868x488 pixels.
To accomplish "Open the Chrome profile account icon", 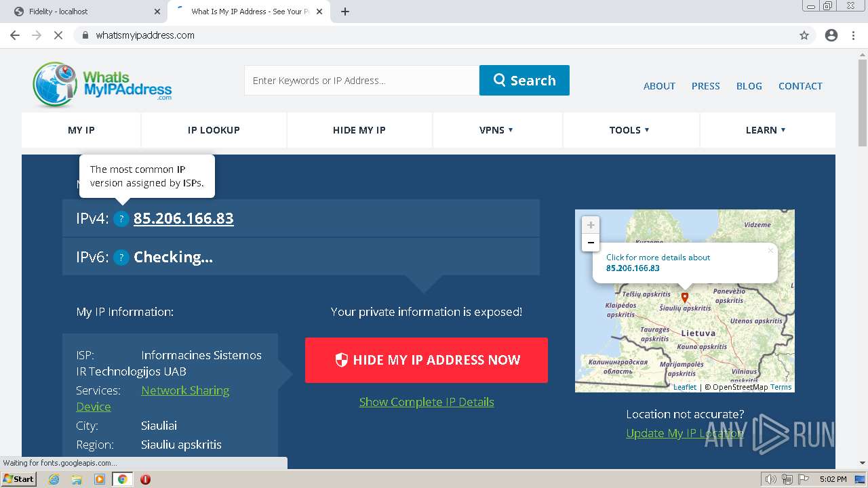I will pyautogui.click(x=831, y=35).
